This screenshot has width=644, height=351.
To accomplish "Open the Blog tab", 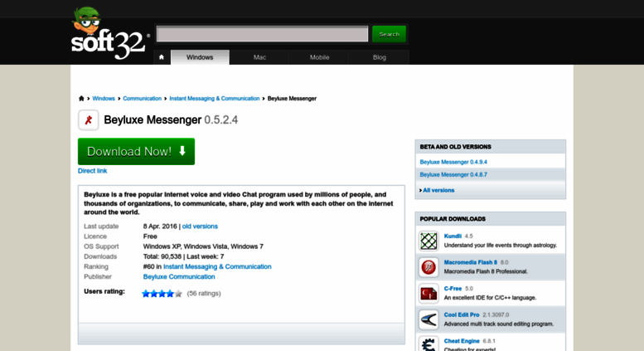I will coord(379,57).
